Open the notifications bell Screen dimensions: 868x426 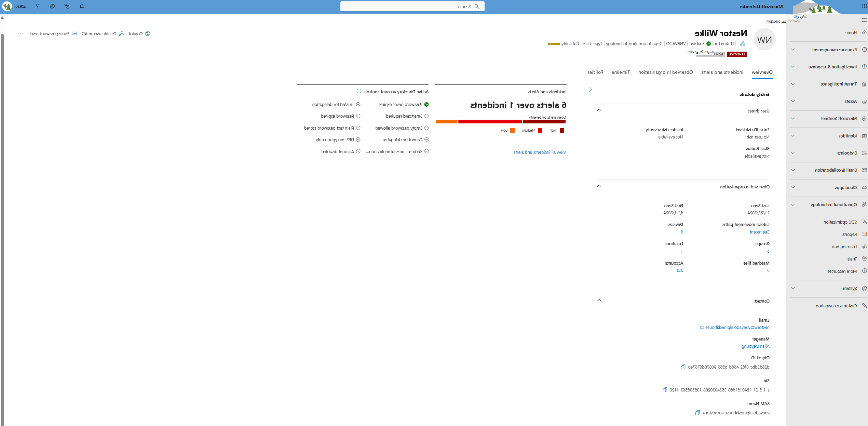[82, 6]
